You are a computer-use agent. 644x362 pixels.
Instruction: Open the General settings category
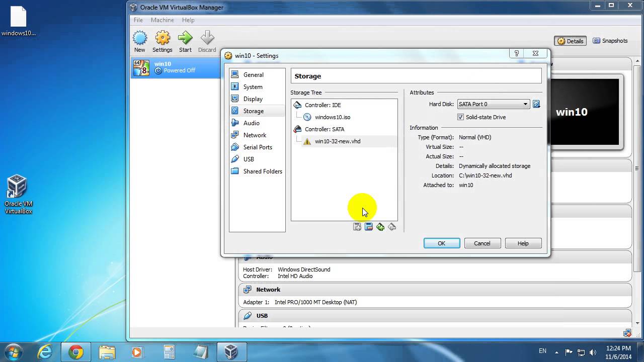(257, 74)
